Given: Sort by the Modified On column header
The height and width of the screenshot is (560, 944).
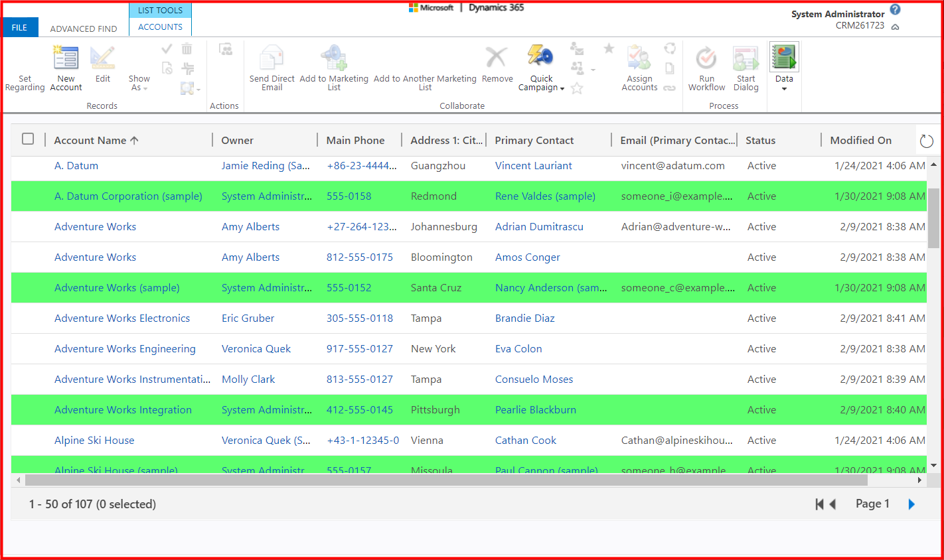Looking at the screenshot, I should point(860,140).
